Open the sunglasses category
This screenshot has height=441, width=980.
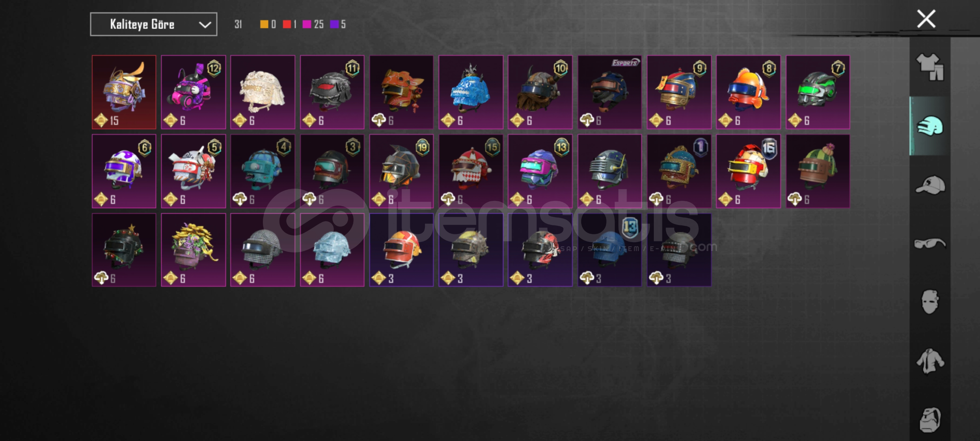click(x=930, y=244)
